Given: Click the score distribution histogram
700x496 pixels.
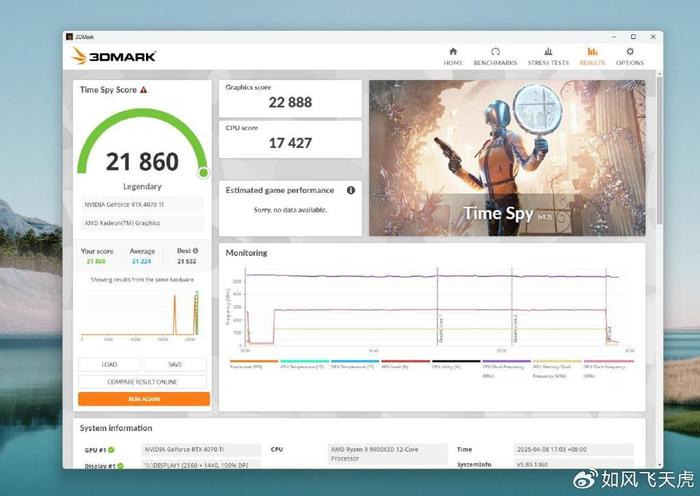Looking at the screenshot, I should 141,315.
